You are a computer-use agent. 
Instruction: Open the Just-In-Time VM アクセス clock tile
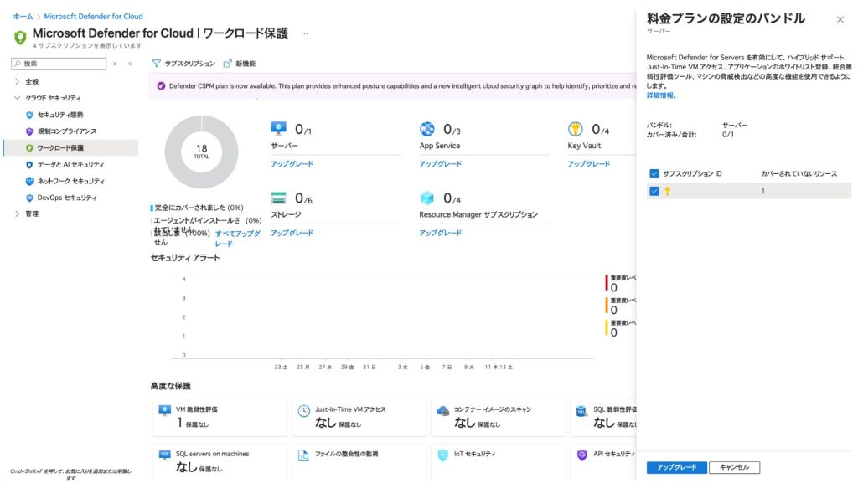coord(303,411)
